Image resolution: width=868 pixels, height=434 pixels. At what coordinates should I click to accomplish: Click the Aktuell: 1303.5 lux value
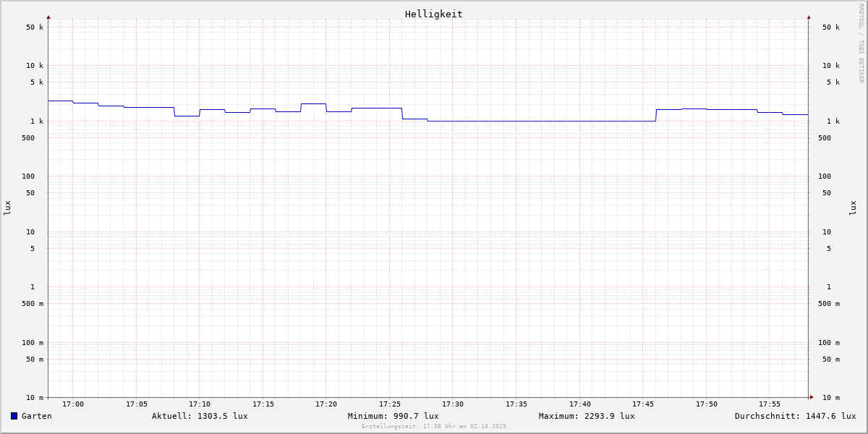coord(200,416)
